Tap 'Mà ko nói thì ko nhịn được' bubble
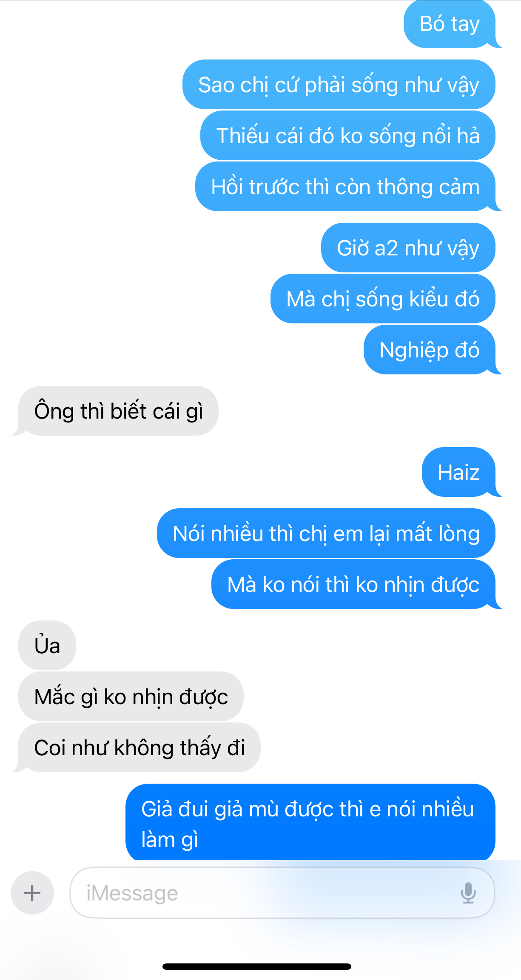Viewport: 521px width, 980px height. coord(353,584)
